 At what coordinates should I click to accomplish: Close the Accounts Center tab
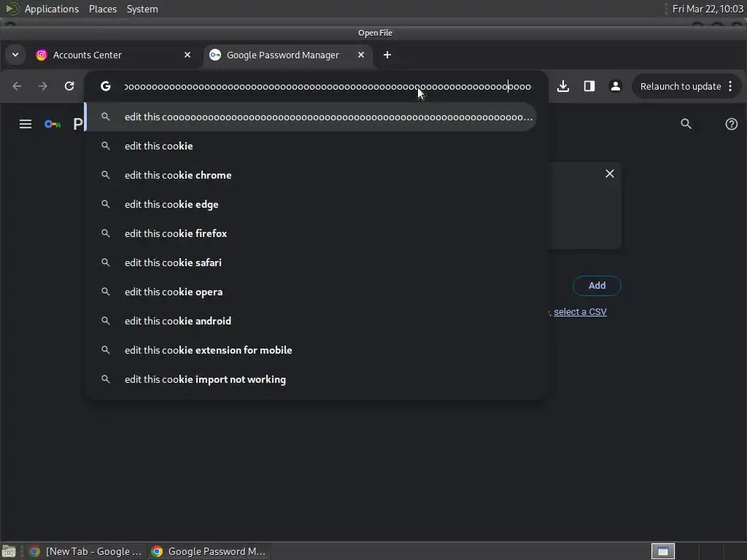(x=187, y=55)
